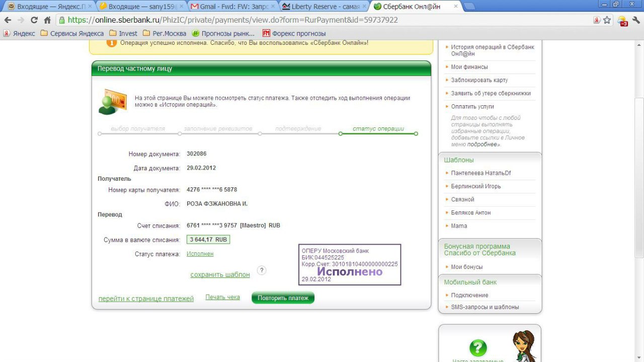Open the Рег.Москва bookmarks folder
This screenshot has width=644, height=362.
pyautogui.click(x=165, y=33)
